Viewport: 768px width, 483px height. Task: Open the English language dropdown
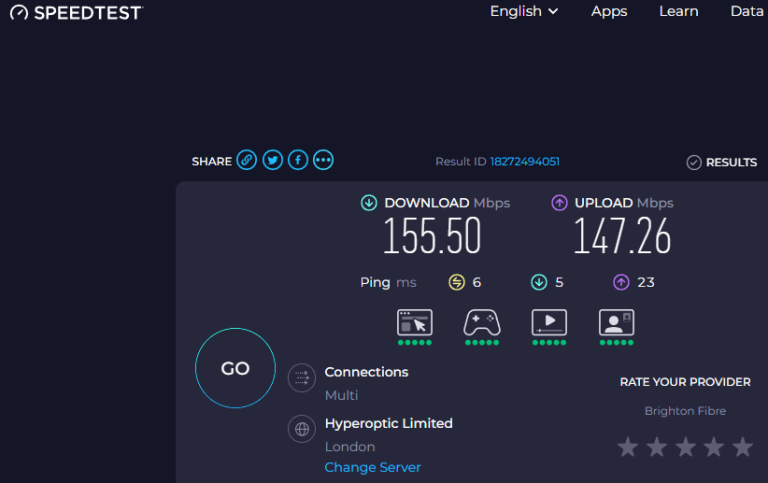(524, 11)
